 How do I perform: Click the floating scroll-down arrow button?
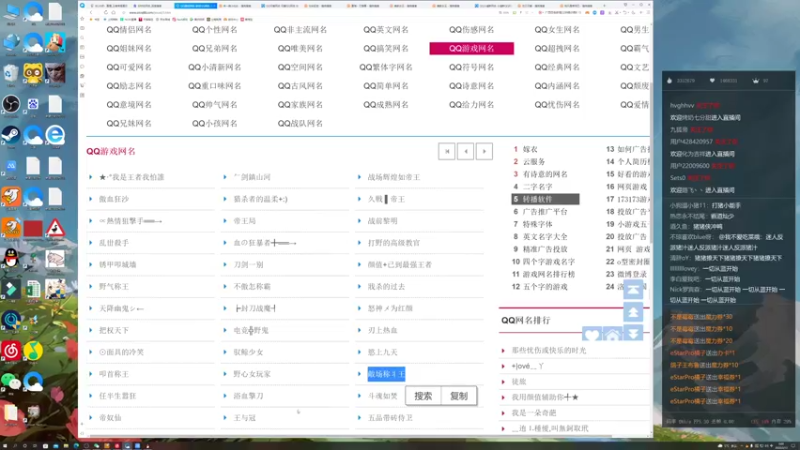tap(633, 333)
